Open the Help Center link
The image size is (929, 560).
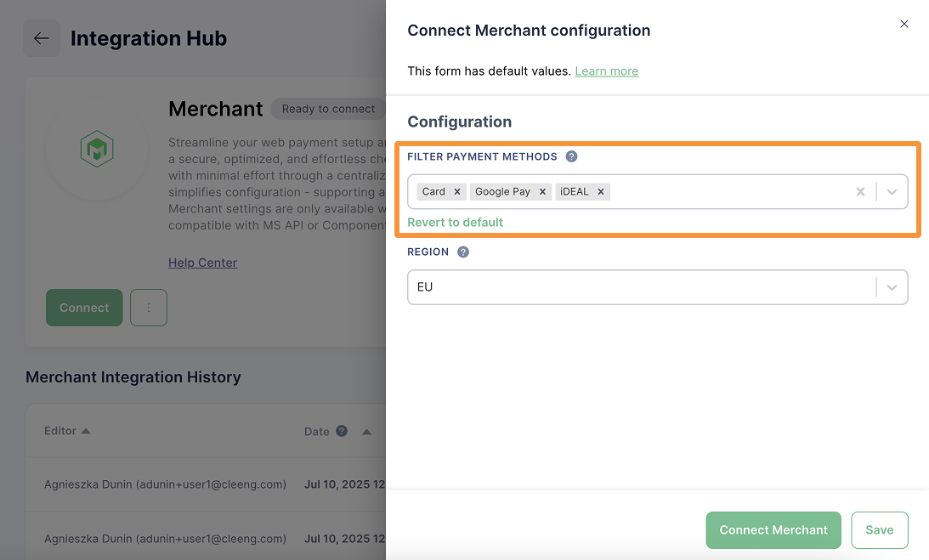click(x=202, y=263)
